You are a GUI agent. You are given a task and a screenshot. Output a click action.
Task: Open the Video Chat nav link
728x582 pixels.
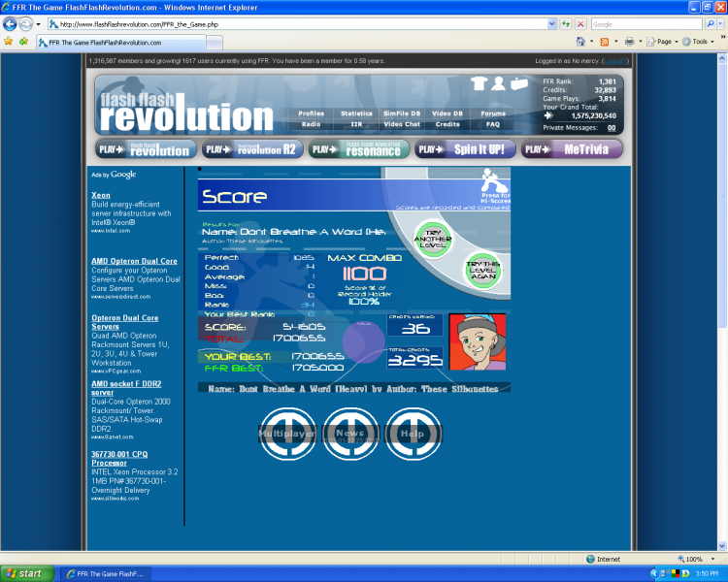pyautogui.click(x=402, y=124)
